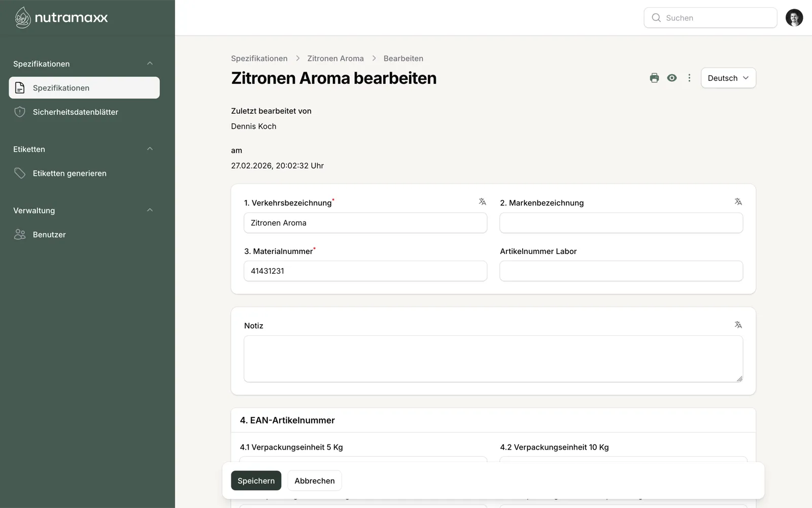
Task: Toggle the preview eye icon
Action: coord(672,78)
